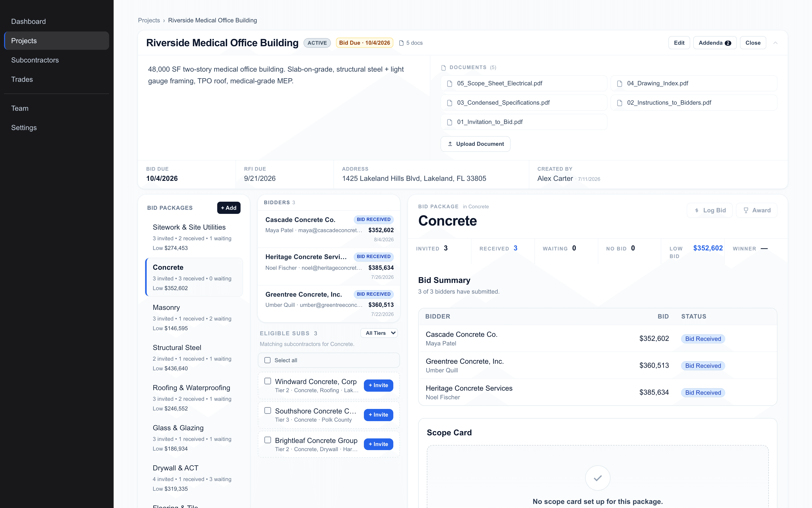Select the Glass & Glazing package
The width and height of the screenshot is (812, 508).
[x=194, y=438]
